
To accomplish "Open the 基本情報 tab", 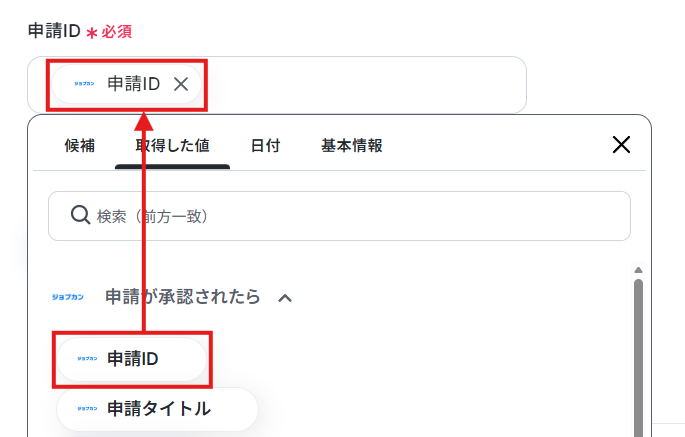I will (352, 146).
